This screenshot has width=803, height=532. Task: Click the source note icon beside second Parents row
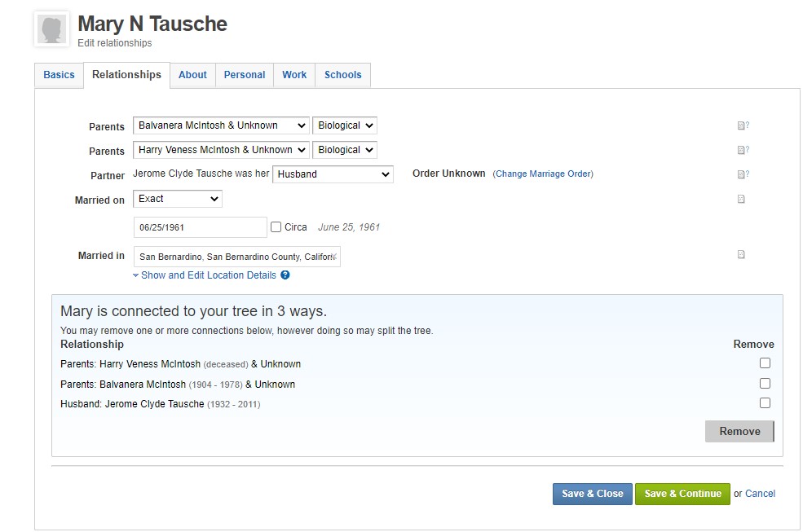742,150
